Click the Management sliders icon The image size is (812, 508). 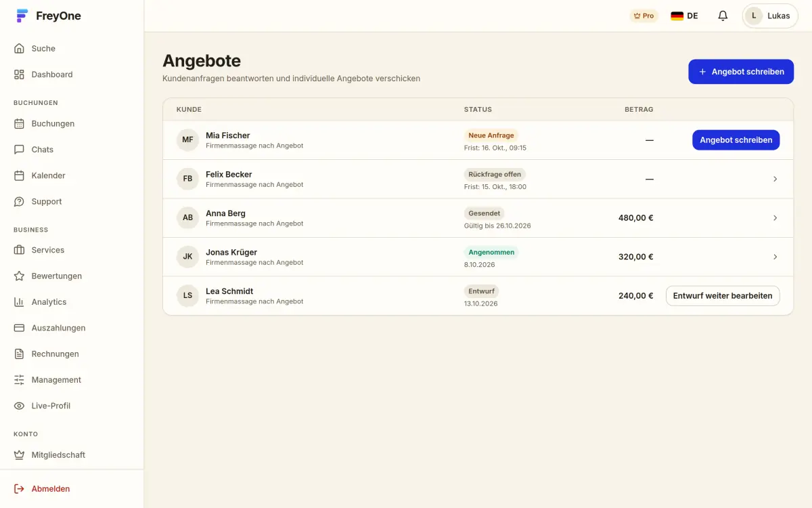pos(19,380)
